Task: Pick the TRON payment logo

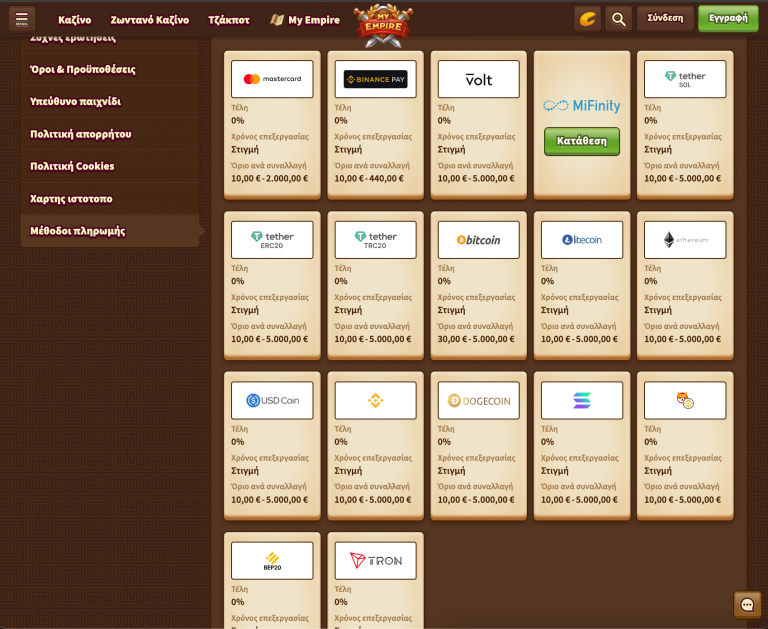Action: click(x=375, y=561)
